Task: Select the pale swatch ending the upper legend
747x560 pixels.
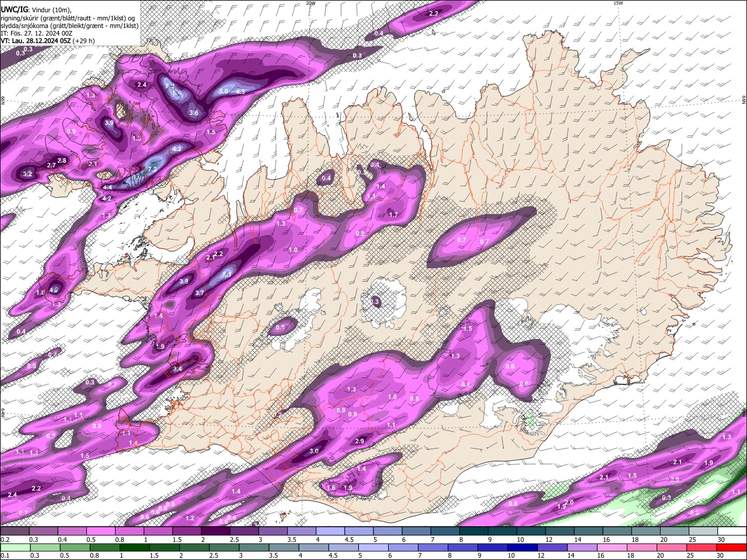Action: [732, 531]
